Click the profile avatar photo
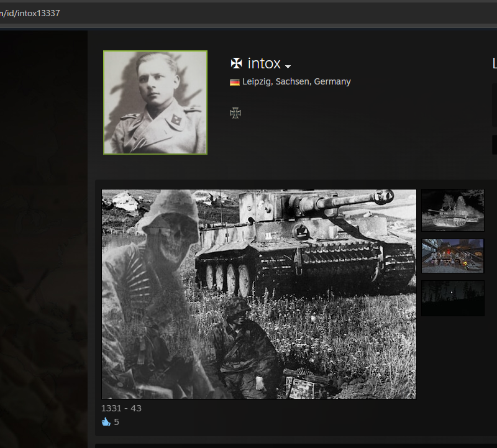Screen dimensions: 497x448 (x=155, y=103)
